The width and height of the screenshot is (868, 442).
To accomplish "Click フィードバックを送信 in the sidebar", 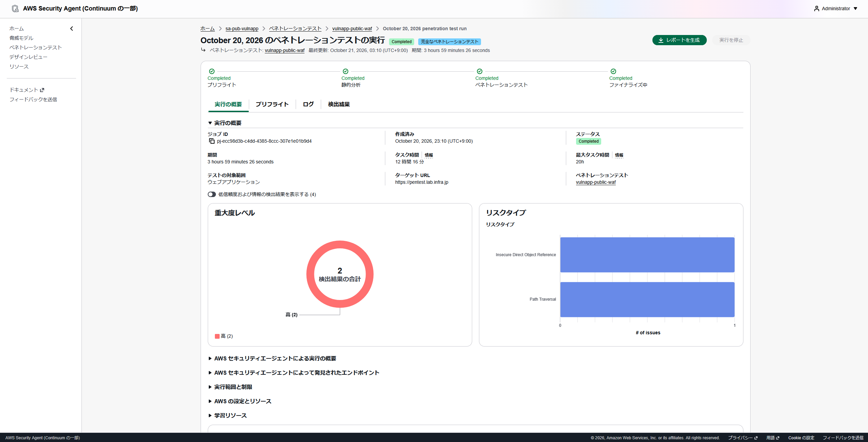I will 33,100.
